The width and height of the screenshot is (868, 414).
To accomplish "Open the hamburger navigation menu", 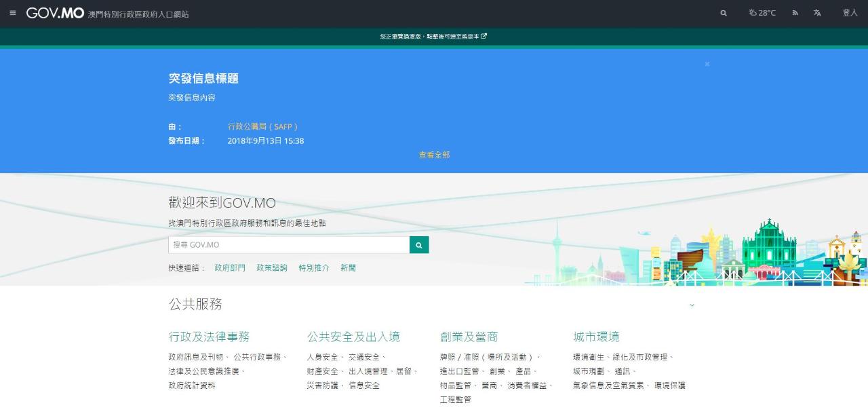I will (13, 13).
